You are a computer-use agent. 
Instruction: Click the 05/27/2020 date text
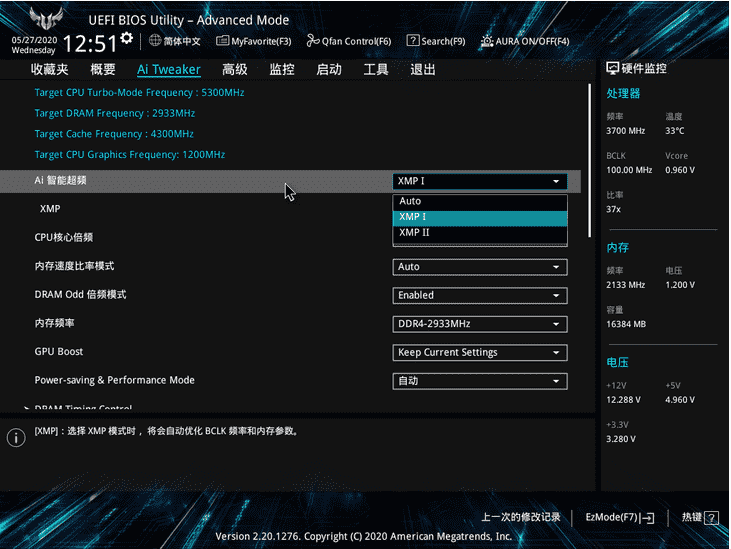pyautogui.click(x=34, y=40)
